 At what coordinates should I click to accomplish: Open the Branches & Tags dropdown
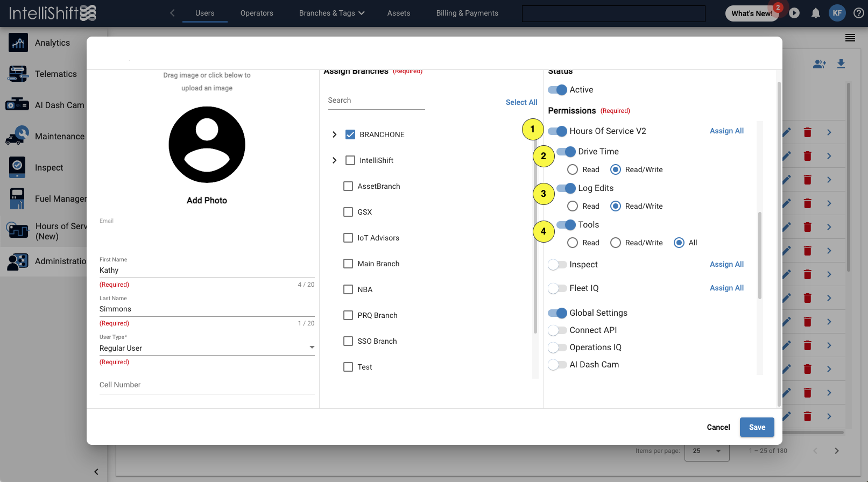(331, 13)
